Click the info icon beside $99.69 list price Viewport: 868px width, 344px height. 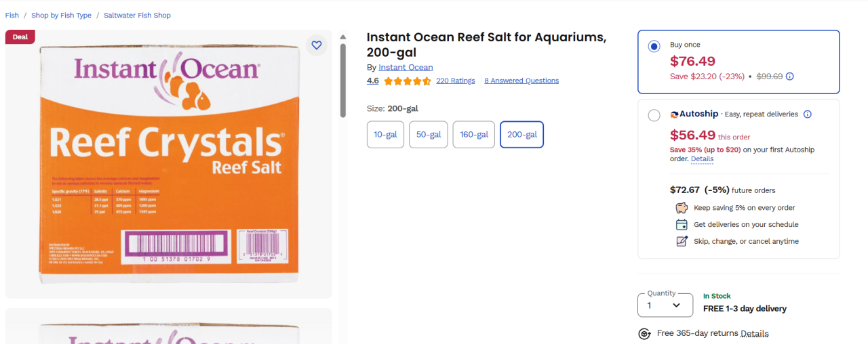790,77
